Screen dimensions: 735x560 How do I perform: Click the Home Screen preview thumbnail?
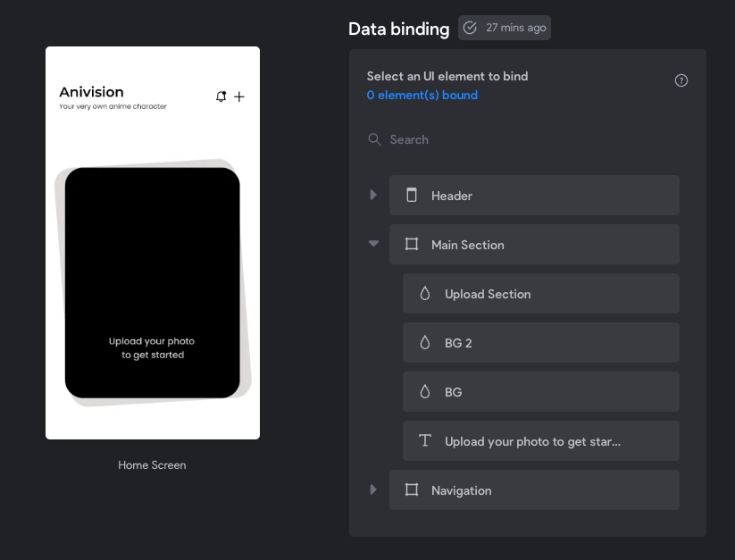point(153,243)
